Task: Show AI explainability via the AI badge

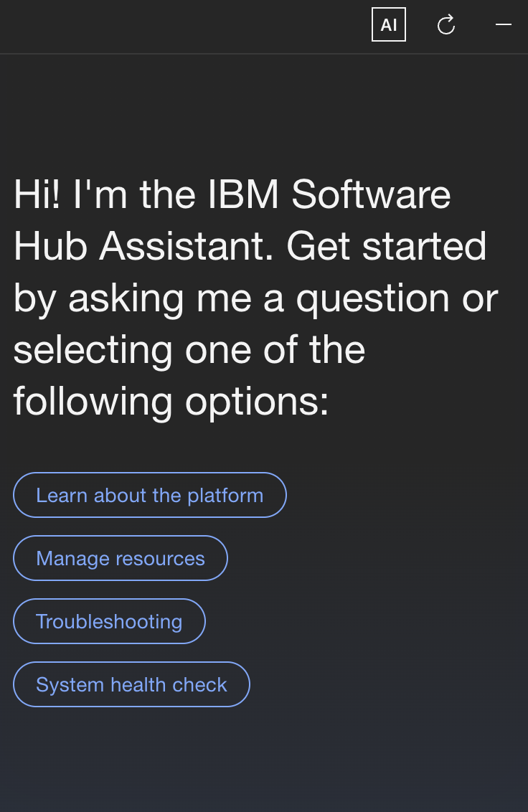Action: 389,25
